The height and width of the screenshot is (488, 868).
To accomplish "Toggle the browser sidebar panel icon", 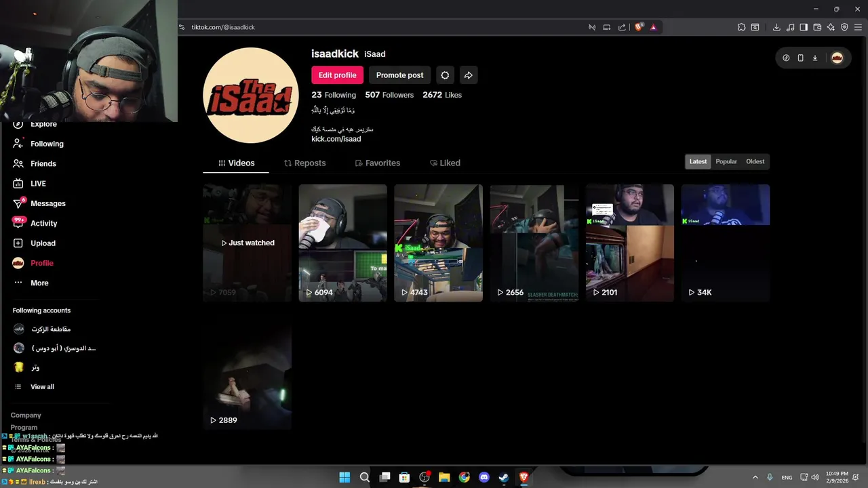I will (x=804, y=27).
